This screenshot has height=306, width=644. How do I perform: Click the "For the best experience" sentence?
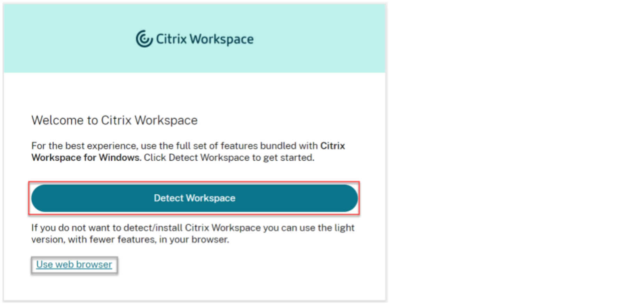(x=174, y=146)
